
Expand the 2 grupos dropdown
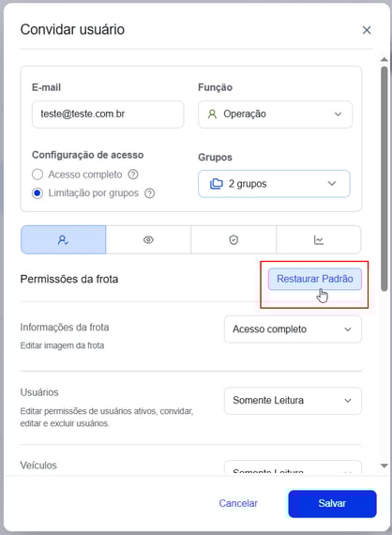click(x=274, y=184)
